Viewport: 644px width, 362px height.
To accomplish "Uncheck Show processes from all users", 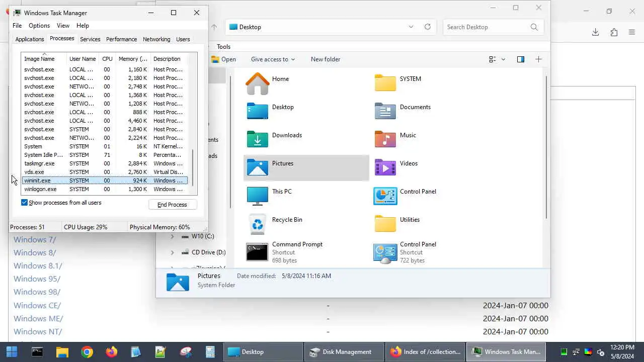I will coord(24,203).
